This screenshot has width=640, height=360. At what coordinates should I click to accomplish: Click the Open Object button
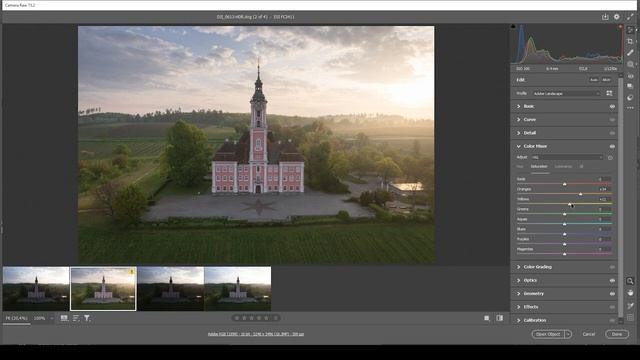pos(548,334)
